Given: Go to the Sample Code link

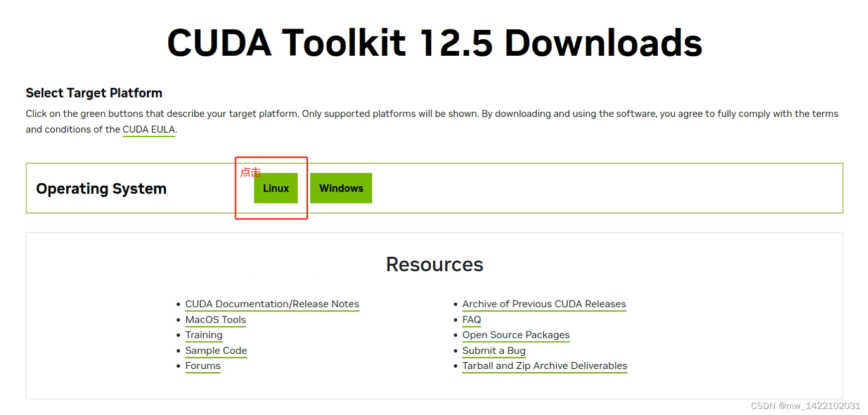Looking at the screenshot, I should [216, 351].
